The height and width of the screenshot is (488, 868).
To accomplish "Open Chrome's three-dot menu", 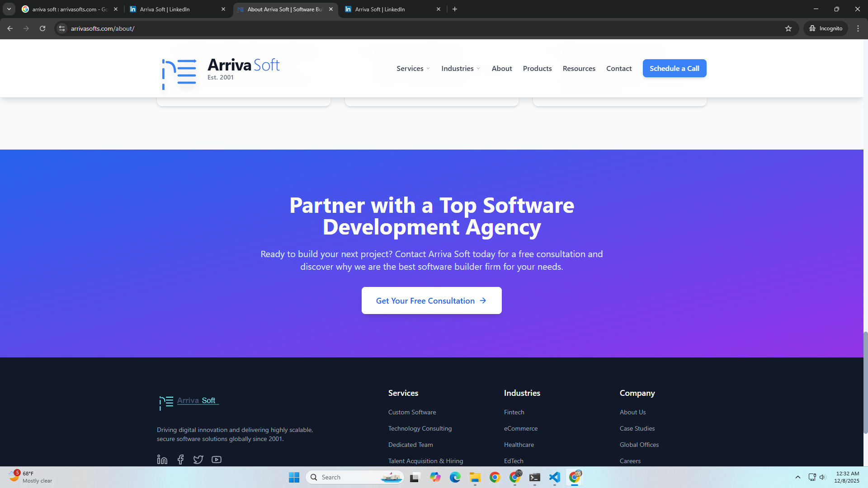I will click(x=858, y=28).
